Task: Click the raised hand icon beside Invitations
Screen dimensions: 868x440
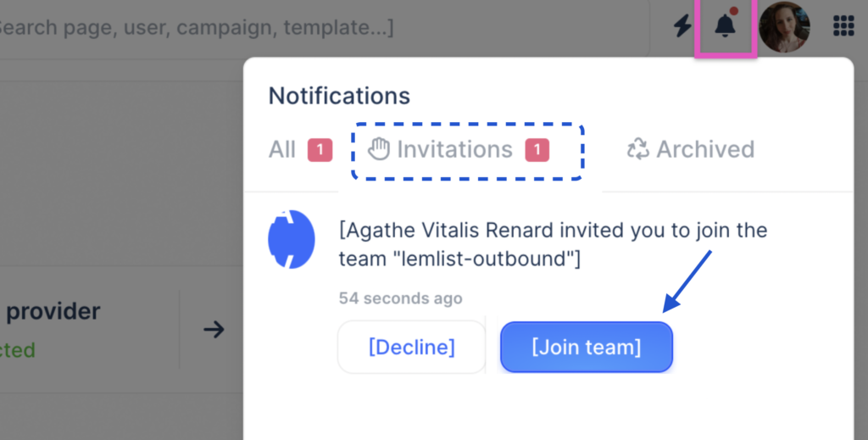Action: tap(378, 150)
